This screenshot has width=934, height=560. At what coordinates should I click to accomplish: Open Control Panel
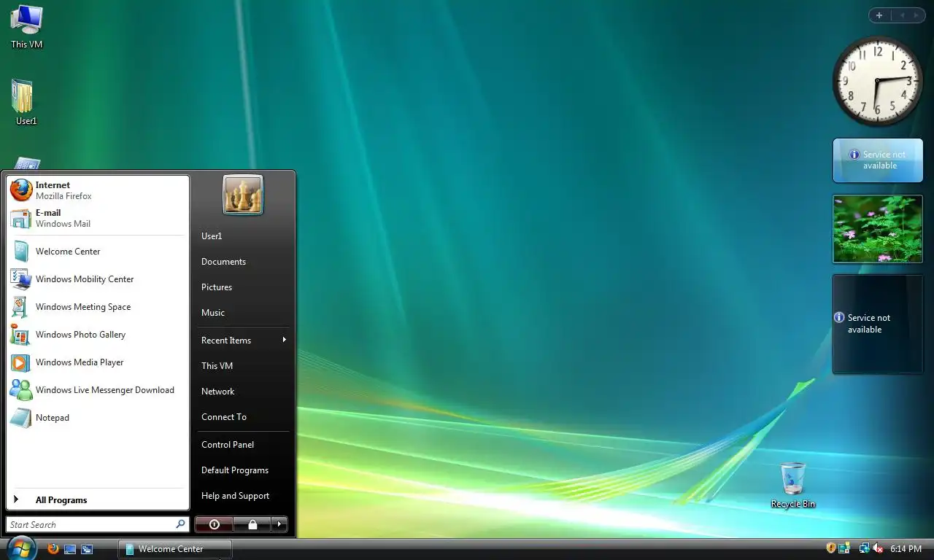point(243,445)
